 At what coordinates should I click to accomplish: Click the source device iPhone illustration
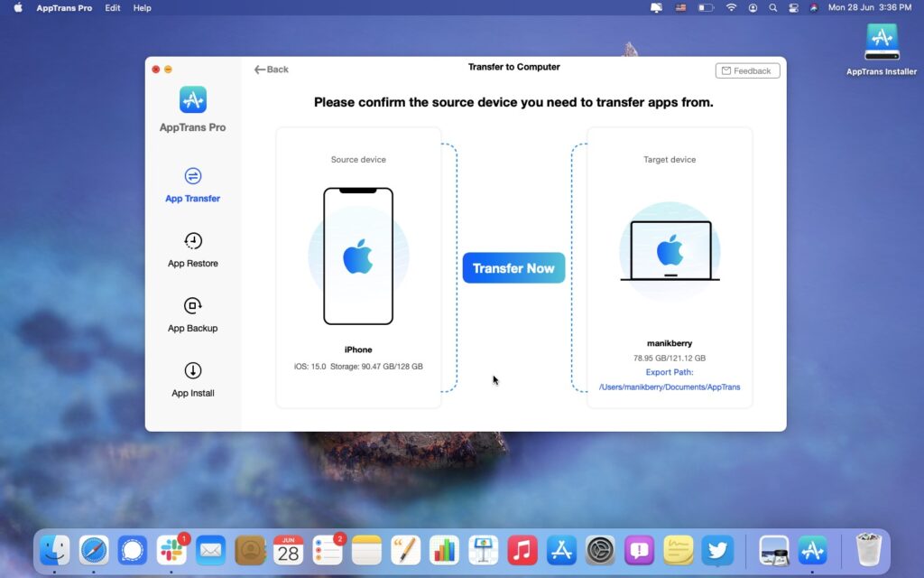tap(358, 256)
